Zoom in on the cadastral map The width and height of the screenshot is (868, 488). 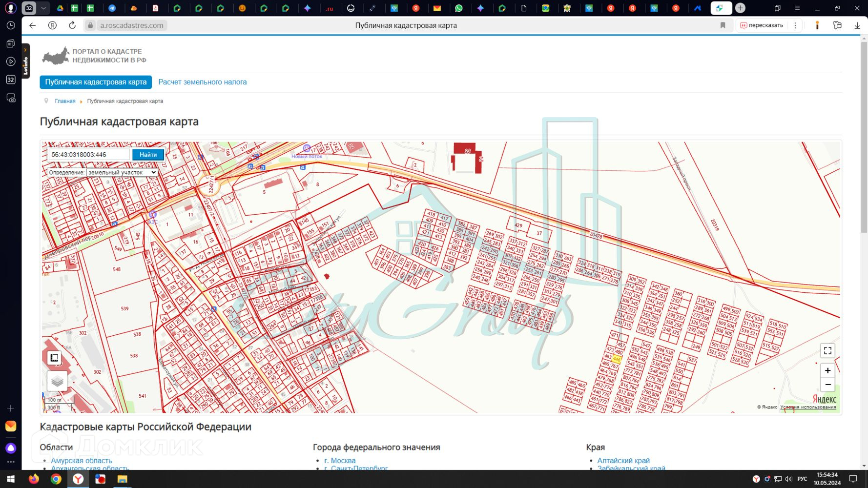(827, 371)
